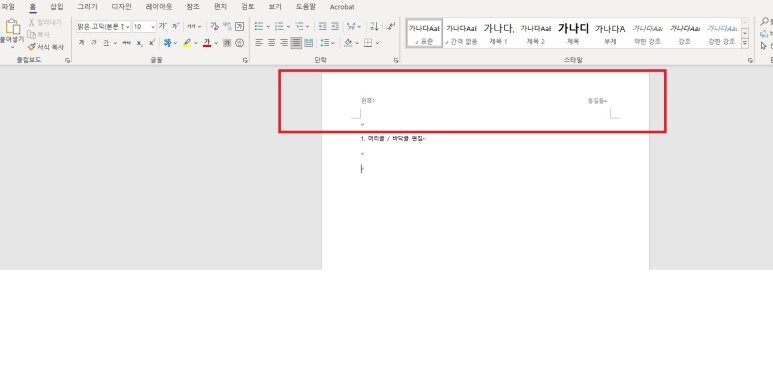The width and height of the screenshot is (773, 383).
Task: Open line spacing options icon
Action: tap(324, 43)
